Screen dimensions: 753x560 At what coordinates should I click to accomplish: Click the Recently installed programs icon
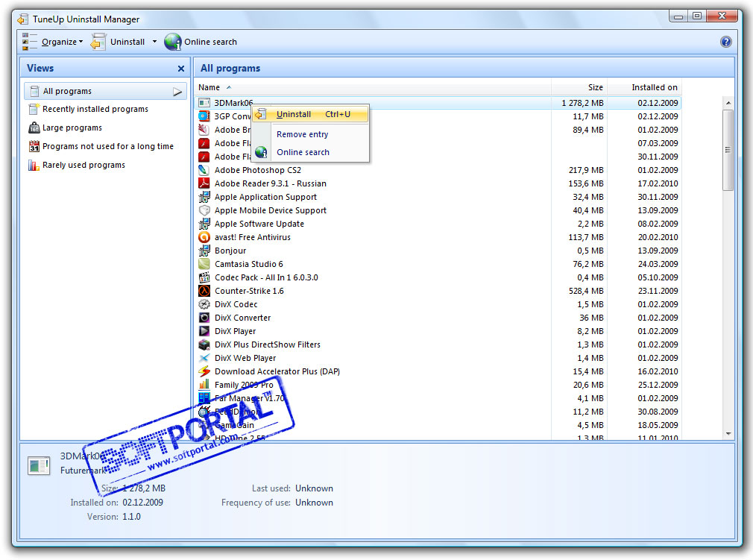34,109
